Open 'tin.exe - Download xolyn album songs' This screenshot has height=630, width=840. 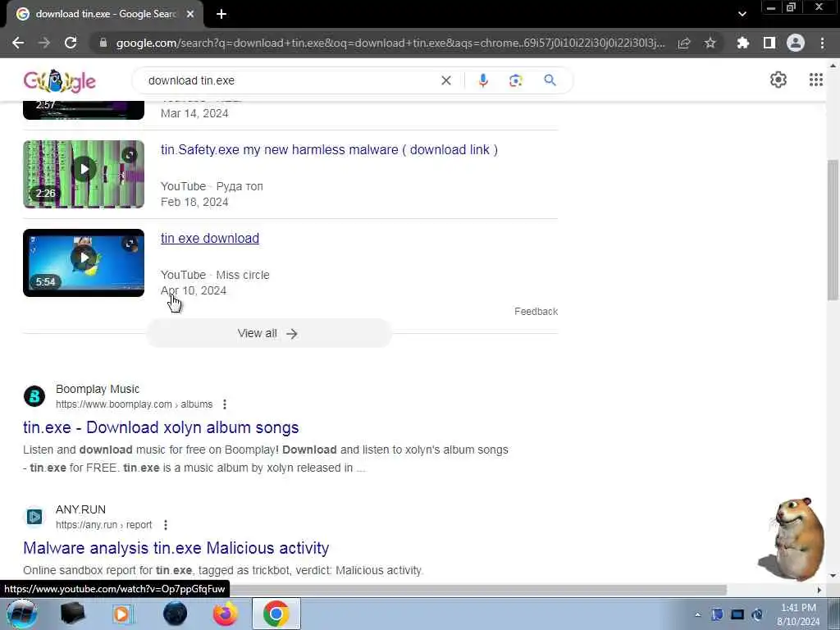coord(161,427)
